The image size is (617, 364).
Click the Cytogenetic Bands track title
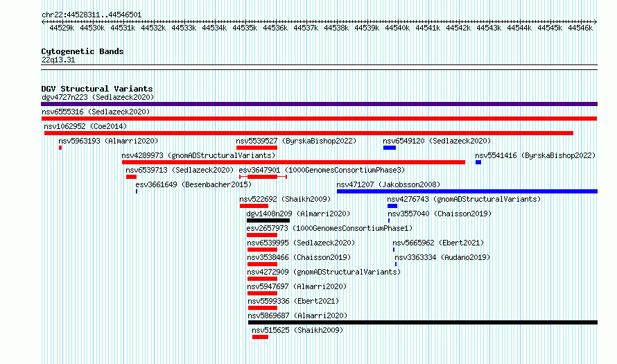tap(82, 51)
